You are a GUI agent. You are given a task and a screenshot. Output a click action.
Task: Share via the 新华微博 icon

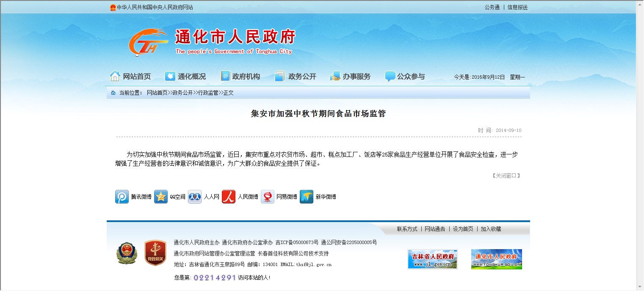tap(307, 197)
